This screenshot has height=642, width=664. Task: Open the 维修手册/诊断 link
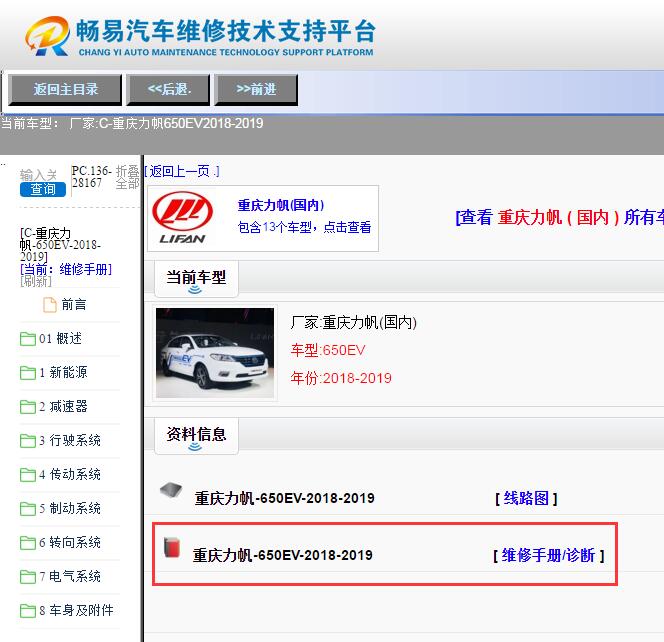[x=548, y=555]
